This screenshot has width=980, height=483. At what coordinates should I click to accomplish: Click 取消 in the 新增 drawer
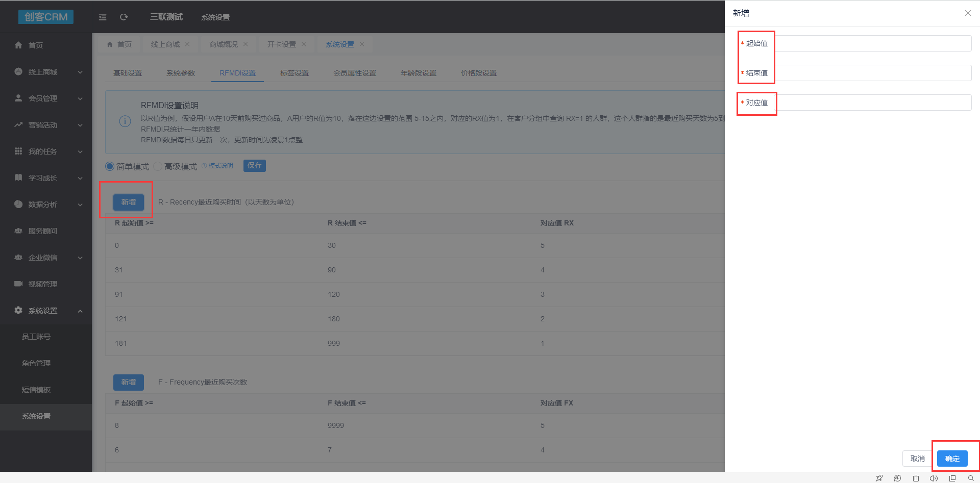coord(918,459)
